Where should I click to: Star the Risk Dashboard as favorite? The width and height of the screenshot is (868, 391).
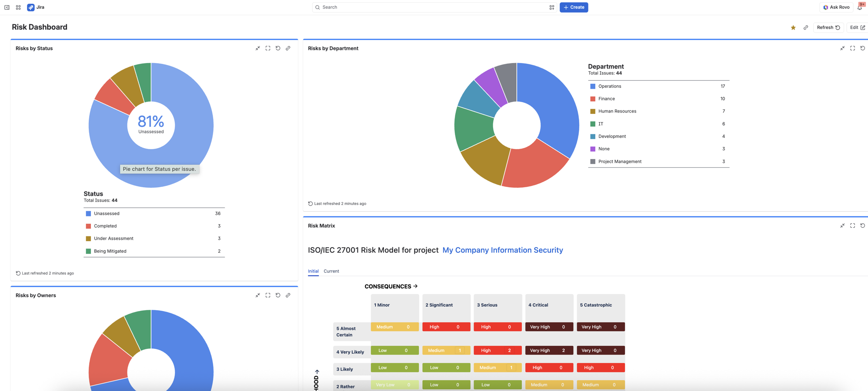(793, 28)
